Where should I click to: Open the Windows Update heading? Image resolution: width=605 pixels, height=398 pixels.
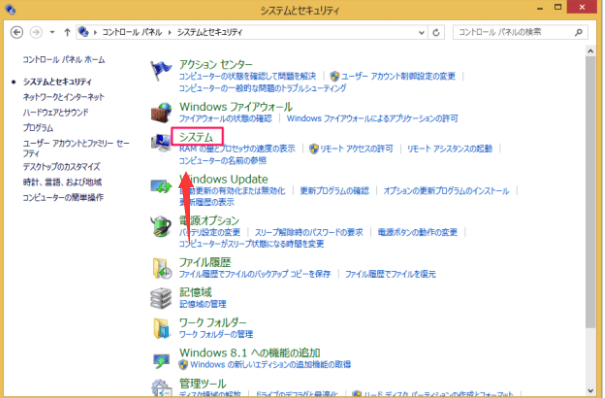click(223, 179)
